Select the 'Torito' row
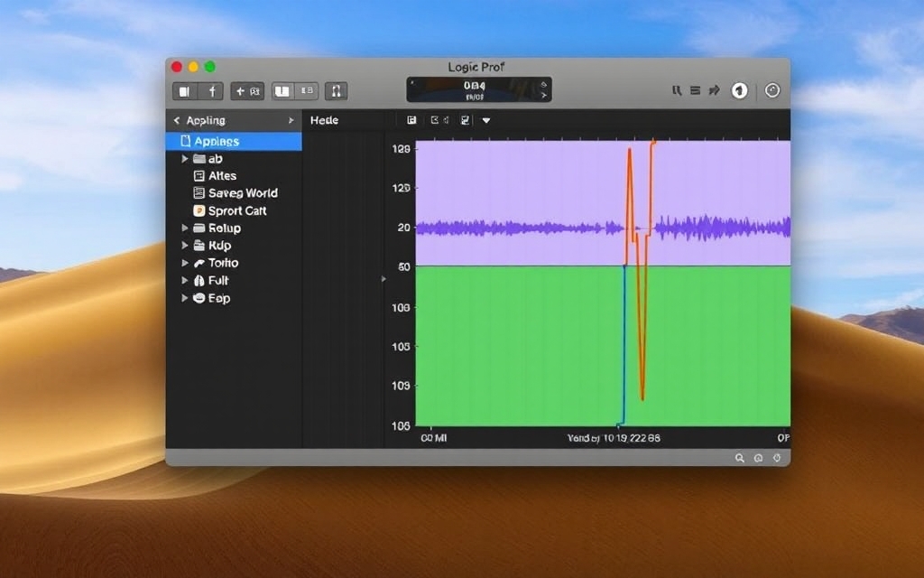The image size is (924, 578). click(234, 263)
